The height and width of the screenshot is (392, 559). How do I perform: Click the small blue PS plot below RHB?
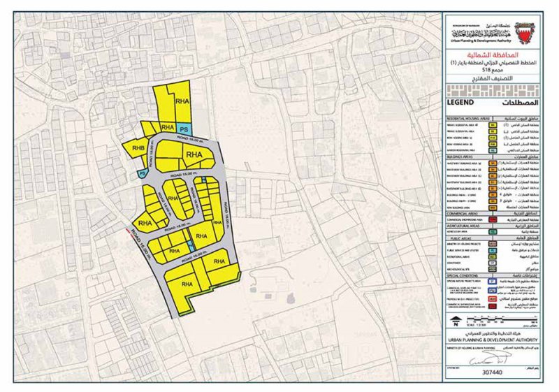143,174
